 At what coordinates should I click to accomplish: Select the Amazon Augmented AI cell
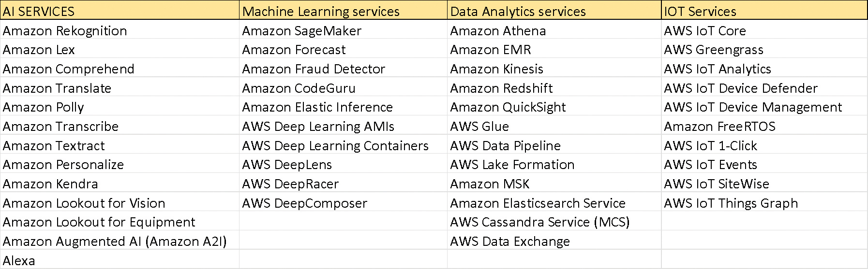(x=115, y=241)
